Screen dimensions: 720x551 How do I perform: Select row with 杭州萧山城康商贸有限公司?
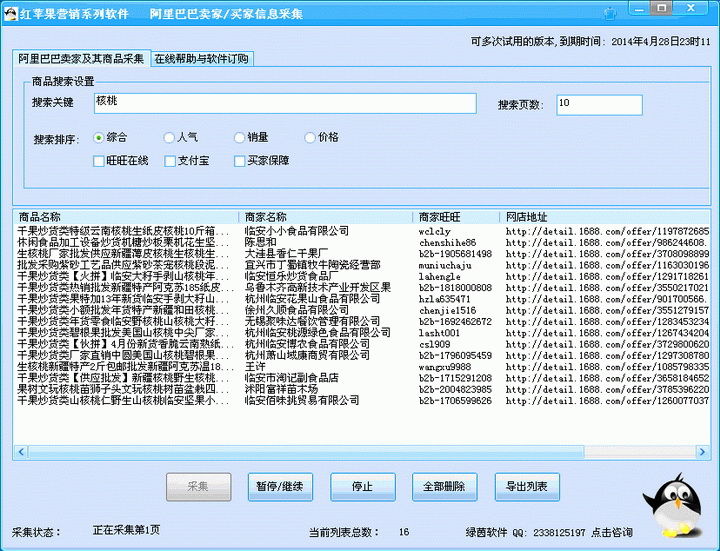click(363, 355)
